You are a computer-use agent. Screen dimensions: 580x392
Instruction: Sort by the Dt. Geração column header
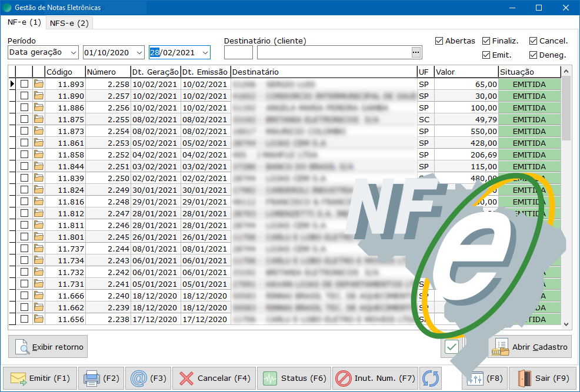[x=156, y=72]
